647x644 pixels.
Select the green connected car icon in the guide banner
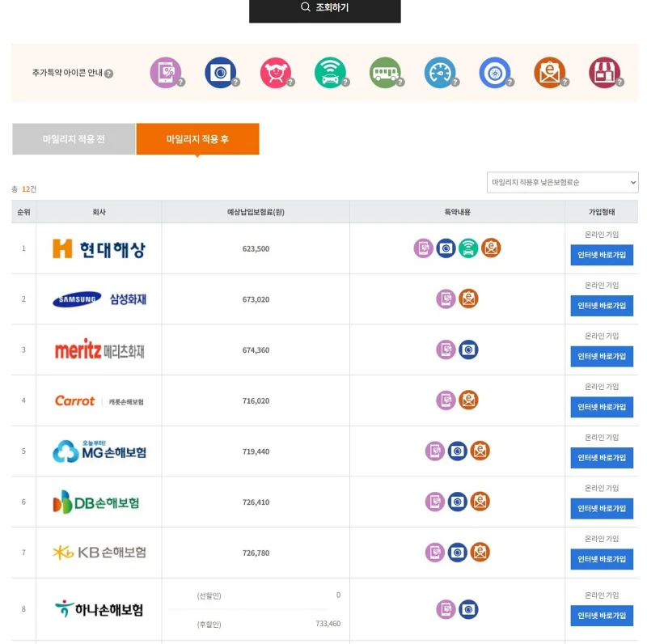click(x=331, y=72)
